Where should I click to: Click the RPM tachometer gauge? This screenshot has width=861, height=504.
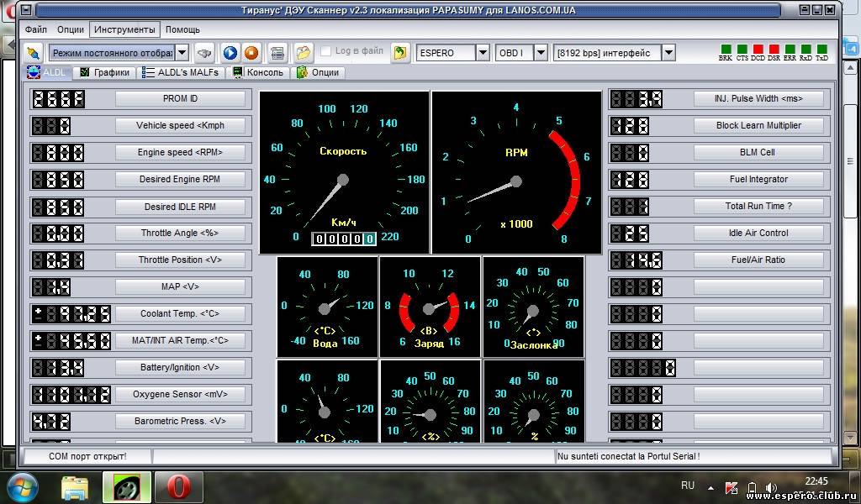point(517,173)
